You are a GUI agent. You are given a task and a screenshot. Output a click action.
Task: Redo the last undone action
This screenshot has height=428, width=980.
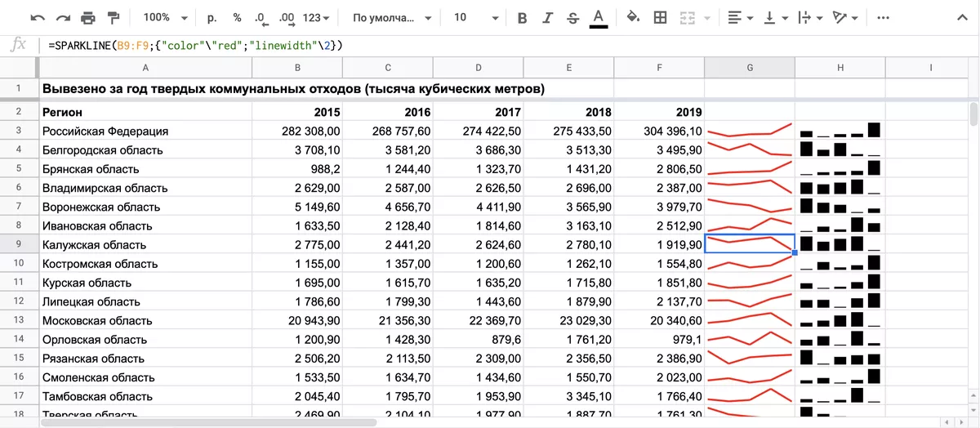[x=63, y=17]
